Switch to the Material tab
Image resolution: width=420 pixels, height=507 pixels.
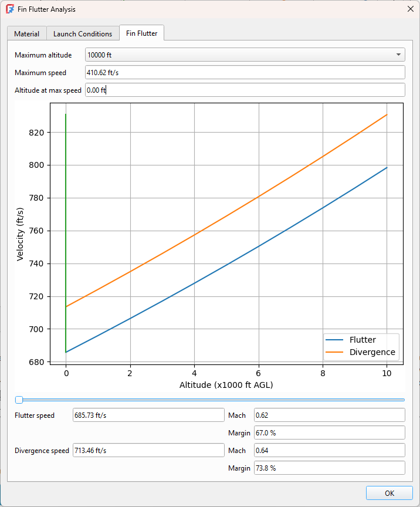coord(26,34)
